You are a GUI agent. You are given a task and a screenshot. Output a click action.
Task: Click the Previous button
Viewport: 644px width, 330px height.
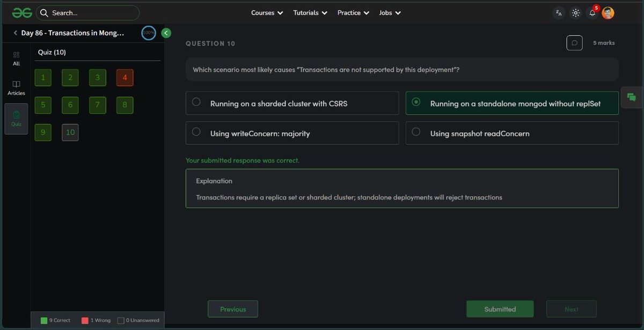(x=233, y=309)
